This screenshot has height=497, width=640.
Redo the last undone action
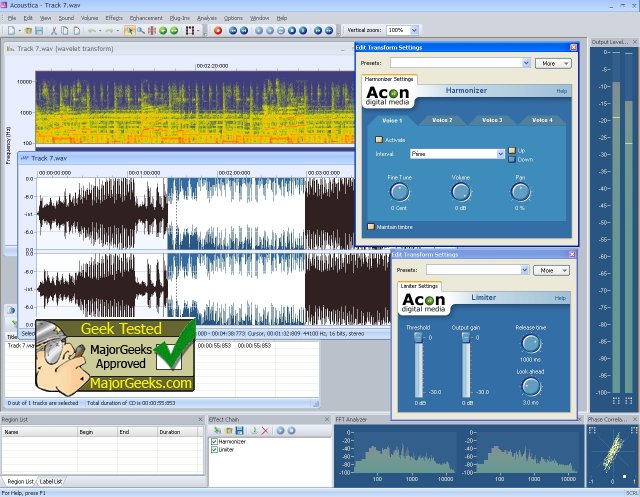109,31
